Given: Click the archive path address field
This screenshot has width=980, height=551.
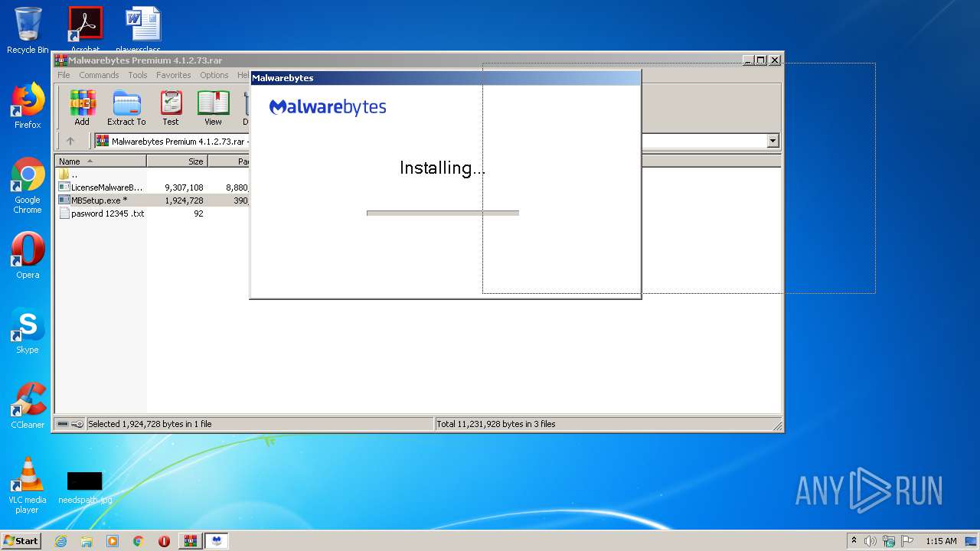Looking at the screenshot, I should click(x=436, y=141).
